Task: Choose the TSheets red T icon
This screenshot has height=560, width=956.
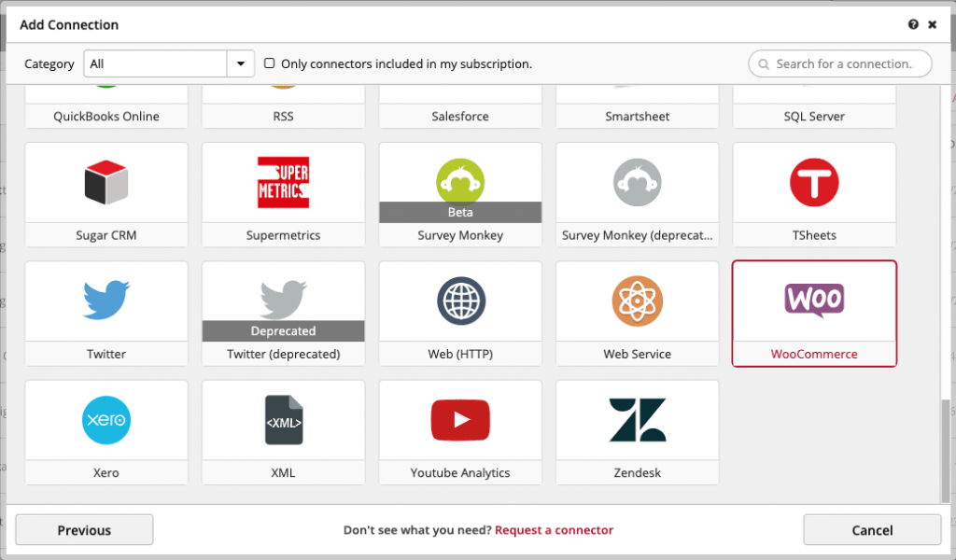Action: 814,182
